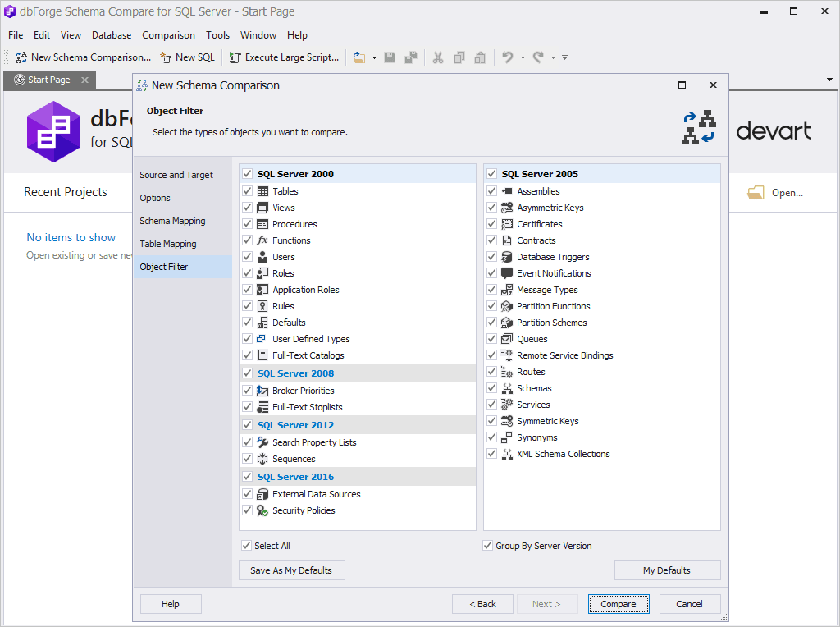Close the Start Page tab
840x627 pixels.
pos(84,80)
